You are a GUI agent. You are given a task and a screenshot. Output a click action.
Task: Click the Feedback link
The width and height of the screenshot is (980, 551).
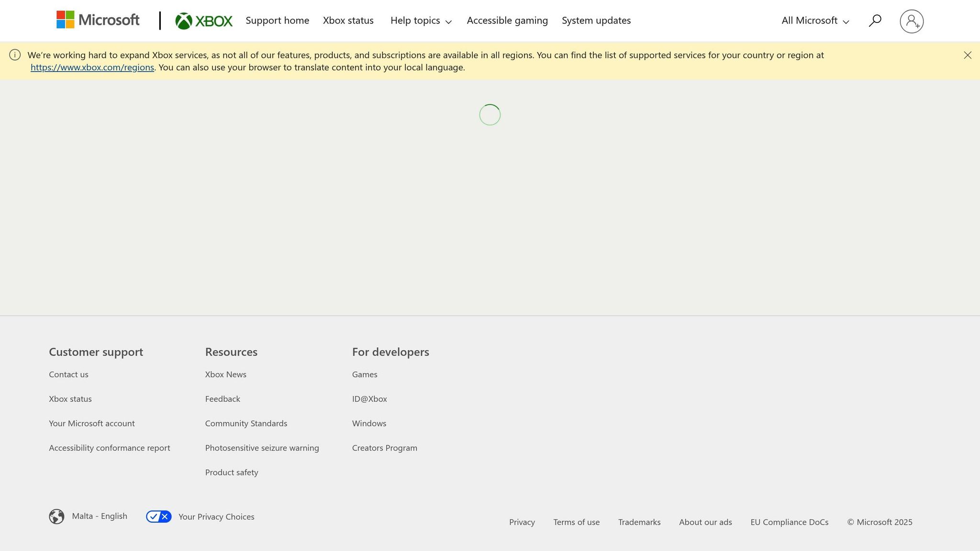(223, 399)
